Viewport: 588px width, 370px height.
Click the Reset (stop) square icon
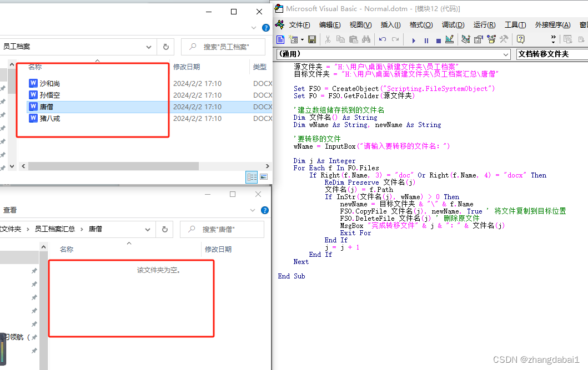click(x=439, y=40)
